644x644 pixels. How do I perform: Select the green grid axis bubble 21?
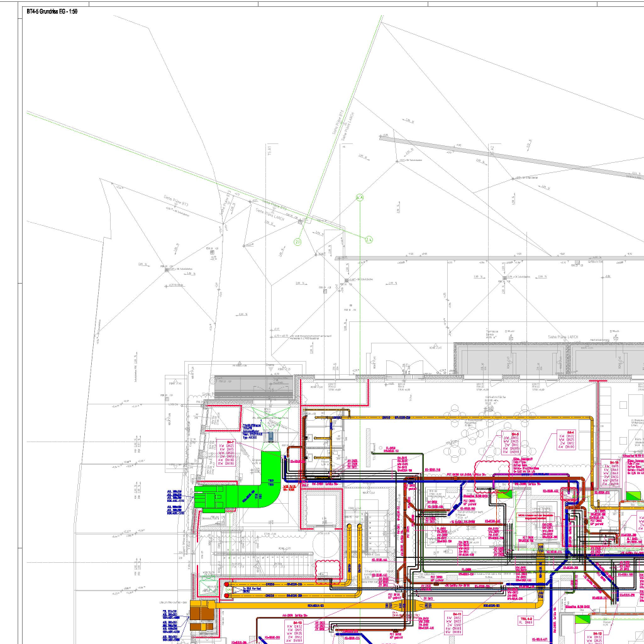coord(298,241)
